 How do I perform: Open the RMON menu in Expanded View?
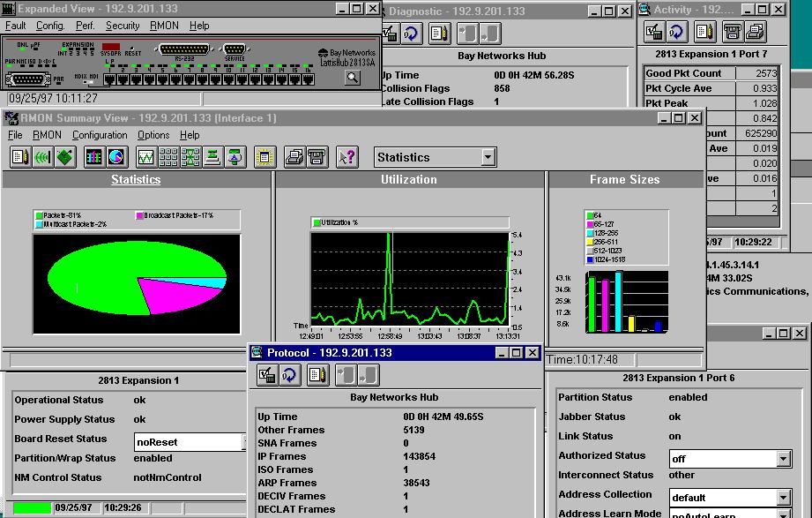(x=164, y=26)
